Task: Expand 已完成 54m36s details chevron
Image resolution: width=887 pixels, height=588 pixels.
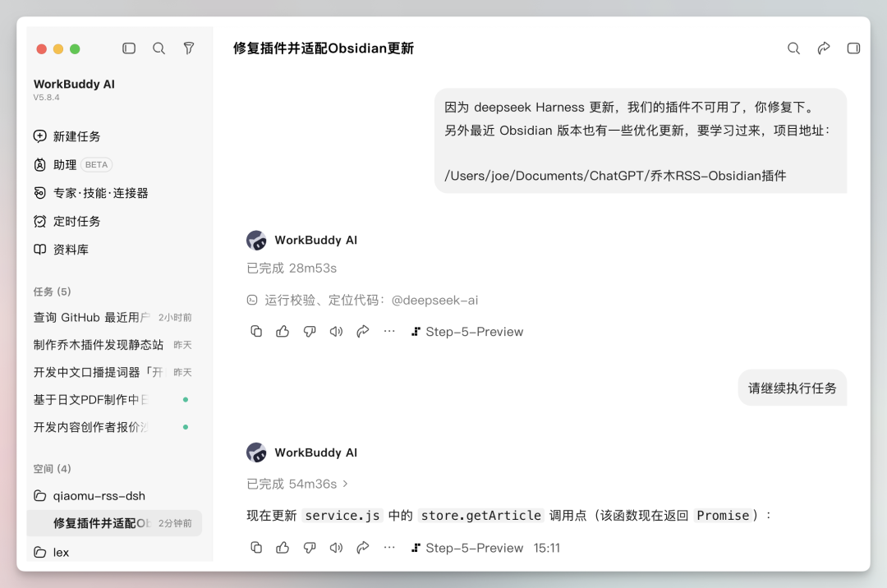Action: point(345,484)
